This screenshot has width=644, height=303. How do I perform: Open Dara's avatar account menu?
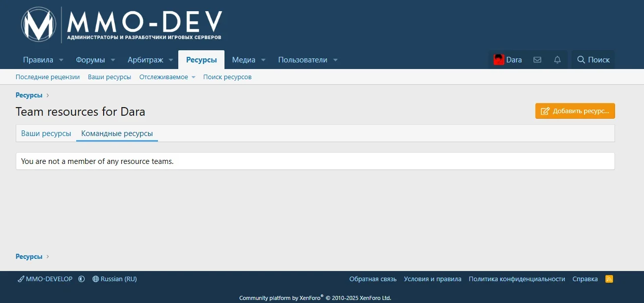point(508,60)
